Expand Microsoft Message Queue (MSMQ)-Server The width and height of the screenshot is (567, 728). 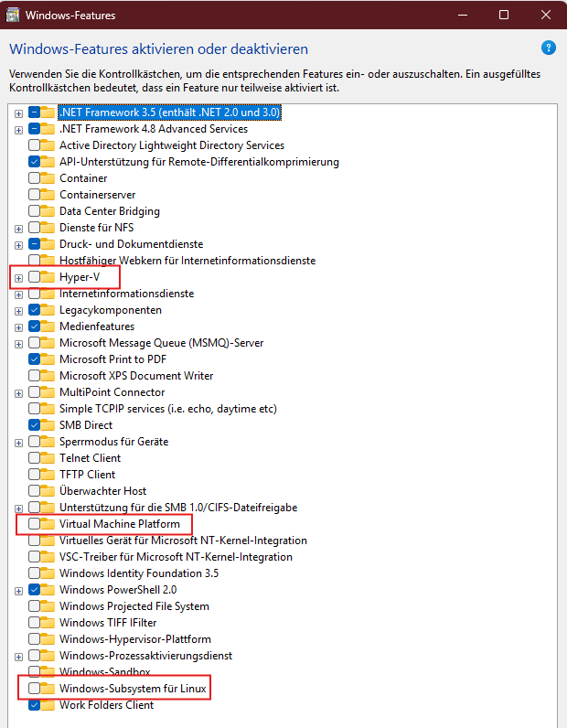pos(18,344)
